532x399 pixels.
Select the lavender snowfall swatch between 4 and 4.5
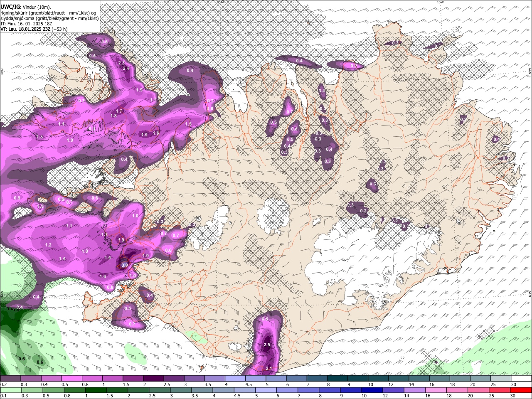(x=235, y=379)
